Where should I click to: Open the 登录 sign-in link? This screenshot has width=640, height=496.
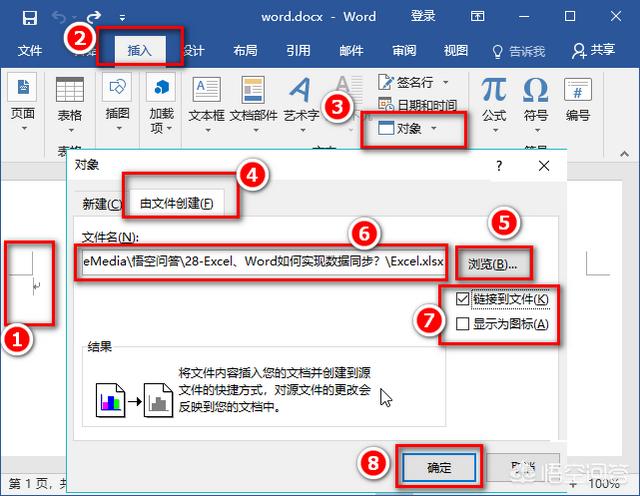423,16
